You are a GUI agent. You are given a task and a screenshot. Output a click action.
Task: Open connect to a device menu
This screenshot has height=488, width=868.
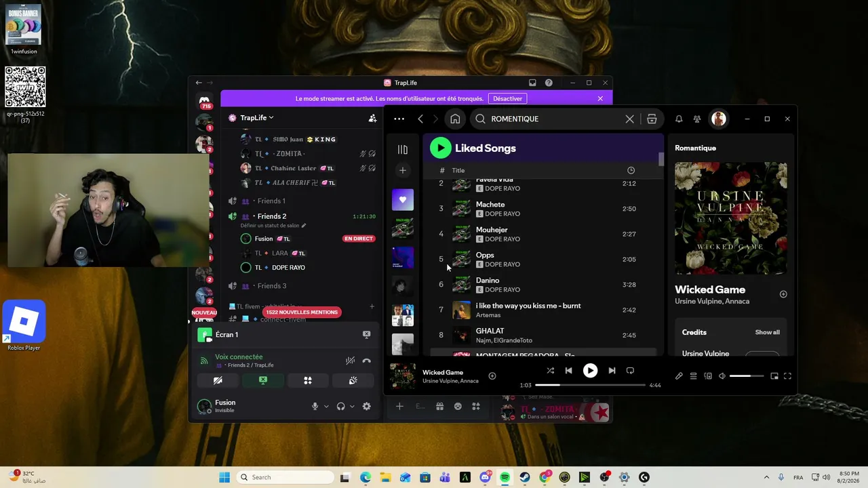click(x=708, y=376)
